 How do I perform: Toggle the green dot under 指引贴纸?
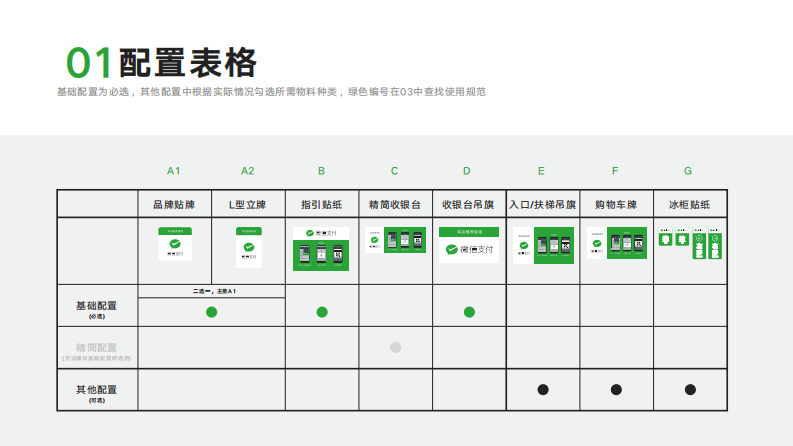pyautogui.click(x=322, y=312)
